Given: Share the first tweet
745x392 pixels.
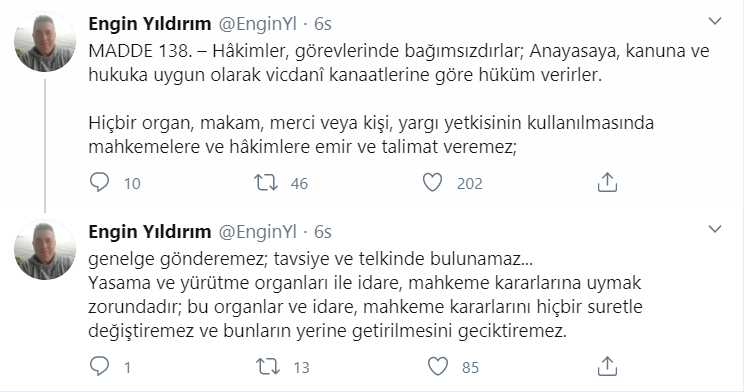Looking at the screenshot, I should (x=607, y=182).
